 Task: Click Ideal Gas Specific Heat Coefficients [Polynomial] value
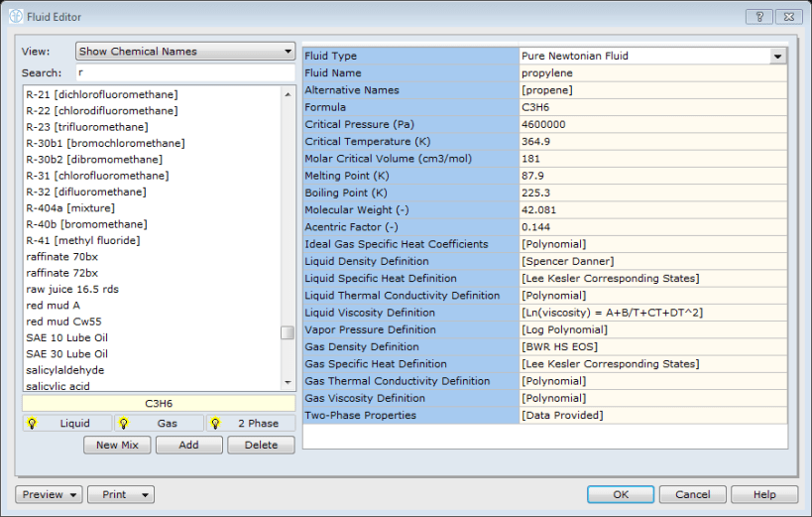[653, 244]
